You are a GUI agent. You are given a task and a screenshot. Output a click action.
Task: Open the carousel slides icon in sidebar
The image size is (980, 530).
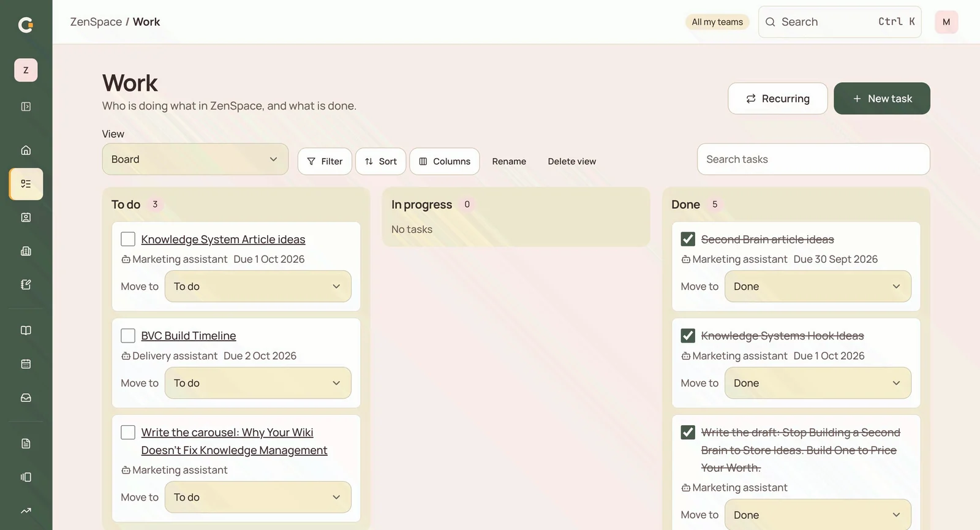tap(26, 477)
